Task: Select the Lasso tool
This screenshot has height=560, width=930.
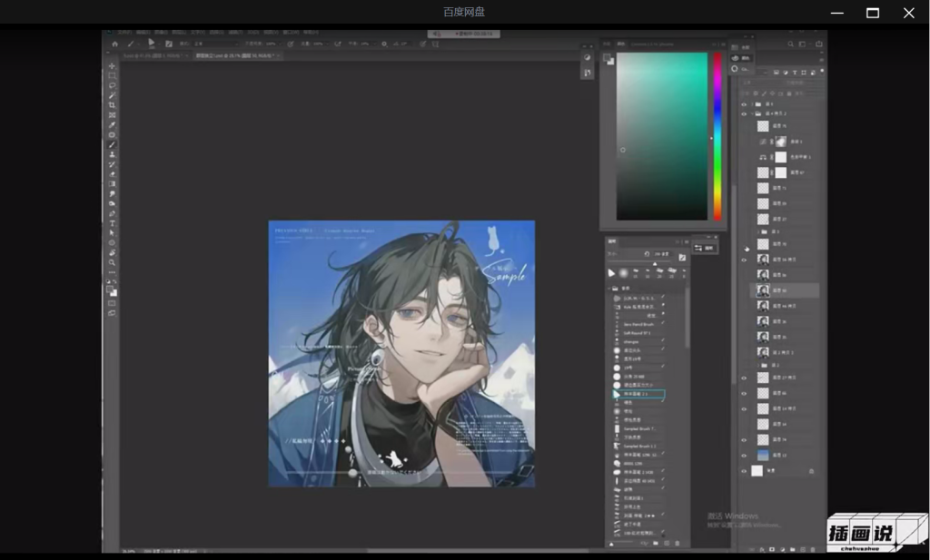Action: [113, 85]
